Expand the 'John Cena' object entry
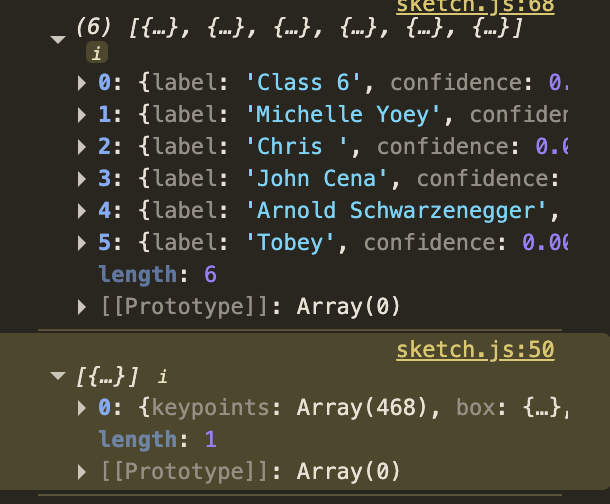 coord(83,179)
